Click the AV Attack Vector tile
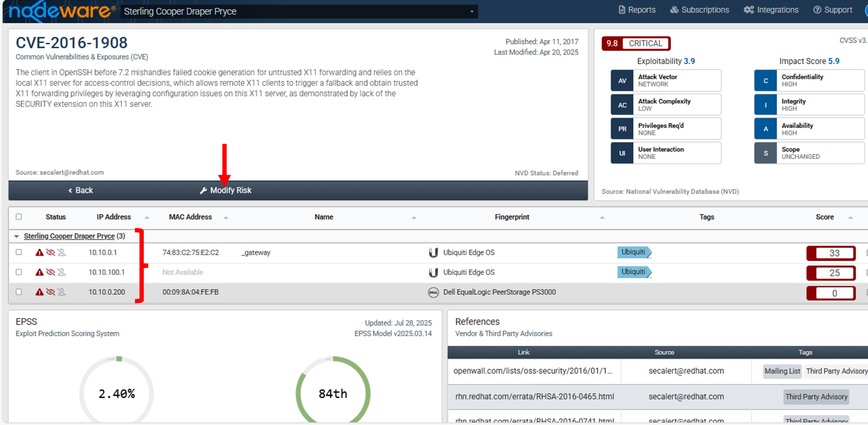Screen dimensions: 868x425 666,81
